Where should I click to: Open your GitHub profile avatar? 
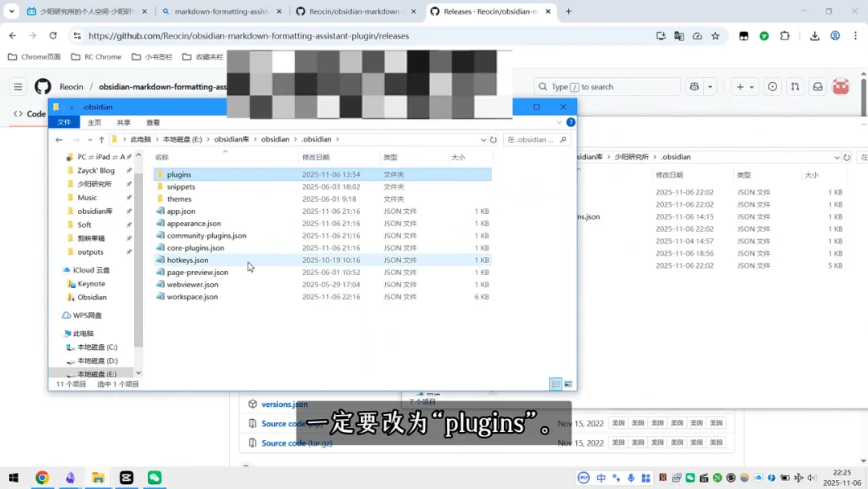click(840, 86)
